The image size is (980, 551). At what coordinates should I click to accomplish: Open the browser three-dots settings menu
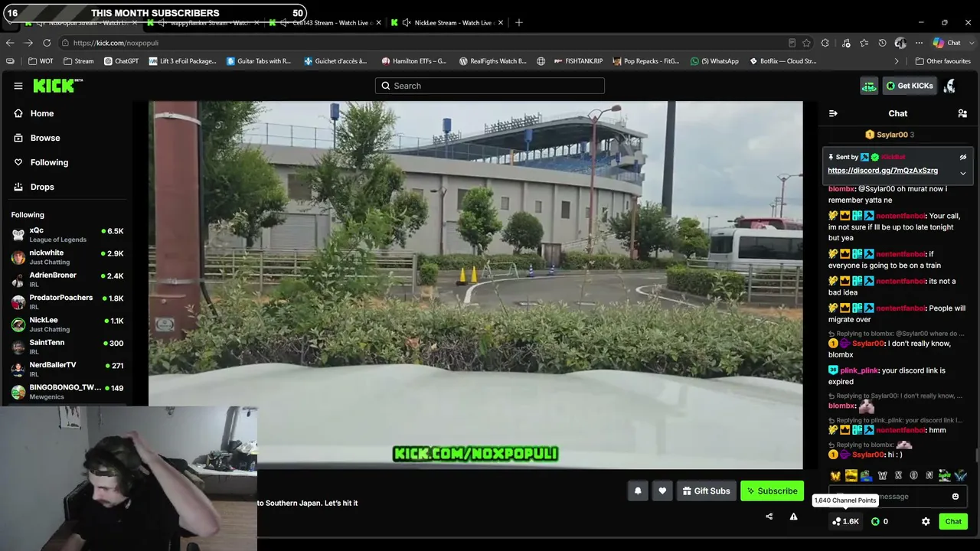920,43
